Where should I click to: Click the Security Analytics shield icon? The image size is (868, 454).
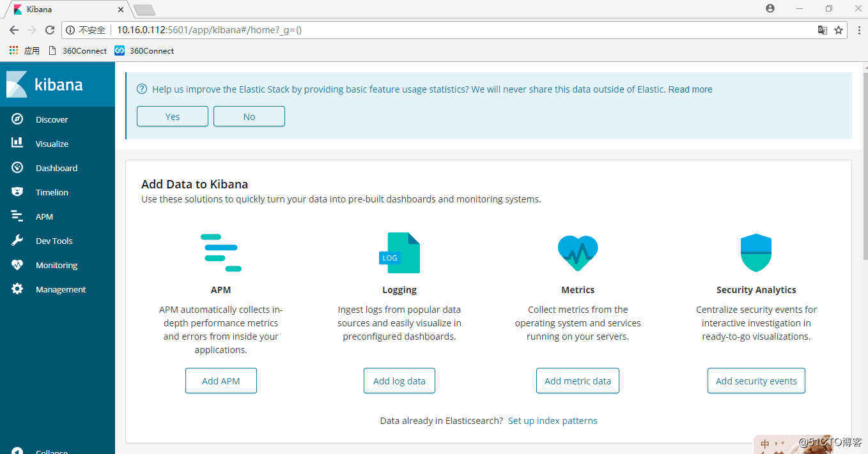(x=756, y=253)
